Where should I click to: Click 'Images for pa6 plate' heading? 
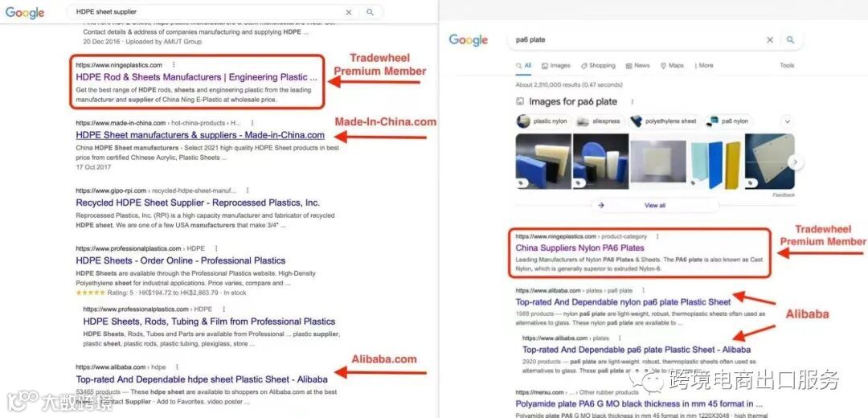pyautogui.click(x=573, y=102)
